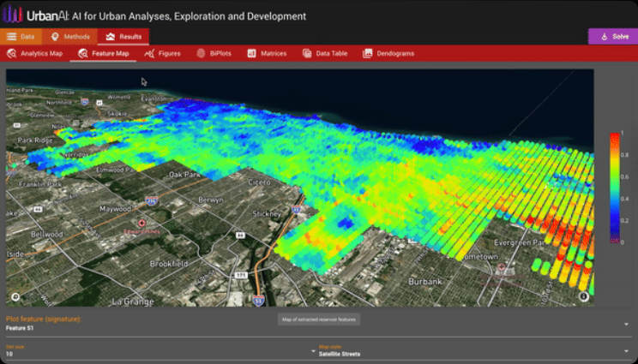
Task: Click the 'Brookfield' map label
Action: (169, 264)
